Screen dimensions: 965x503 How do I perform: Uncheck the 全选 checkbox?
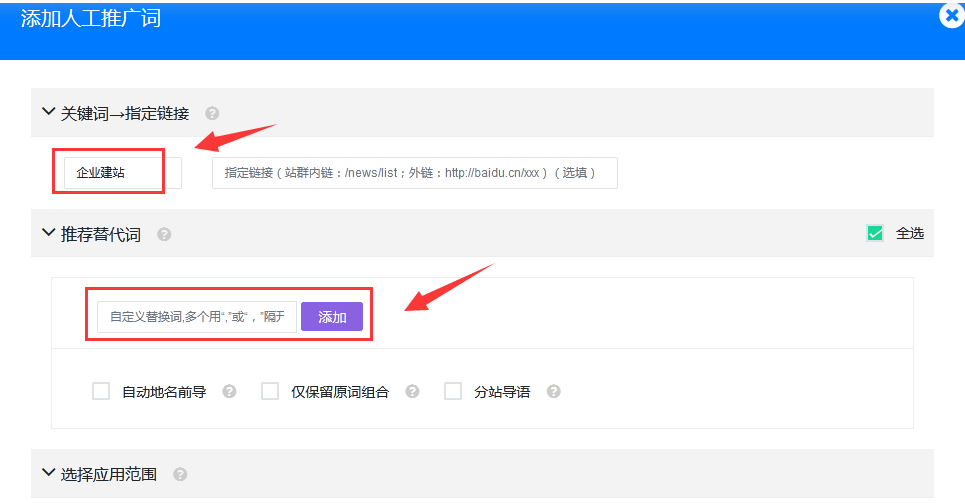[x=875, y=233]
